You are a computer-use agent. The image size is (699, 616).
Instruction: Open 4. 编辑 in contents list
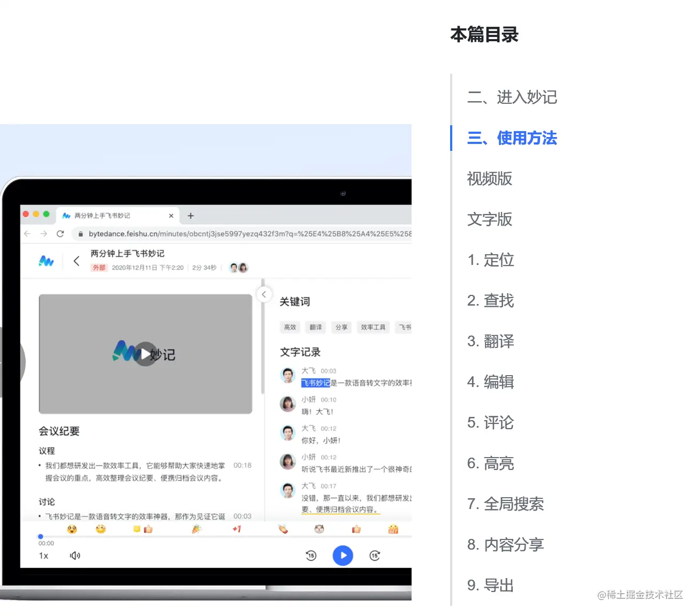click(491, 382)
